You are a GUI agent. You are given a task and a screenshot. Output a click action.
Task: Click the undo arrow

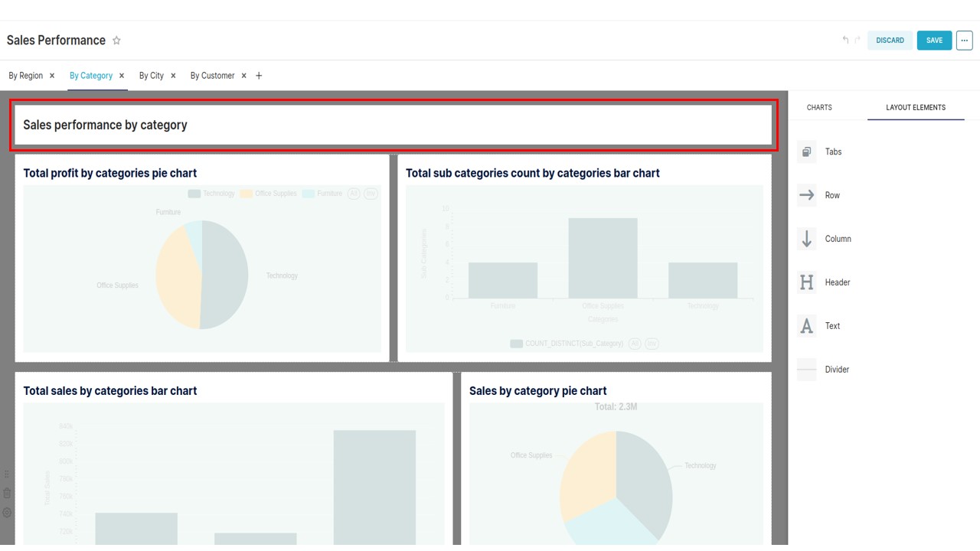844,40
